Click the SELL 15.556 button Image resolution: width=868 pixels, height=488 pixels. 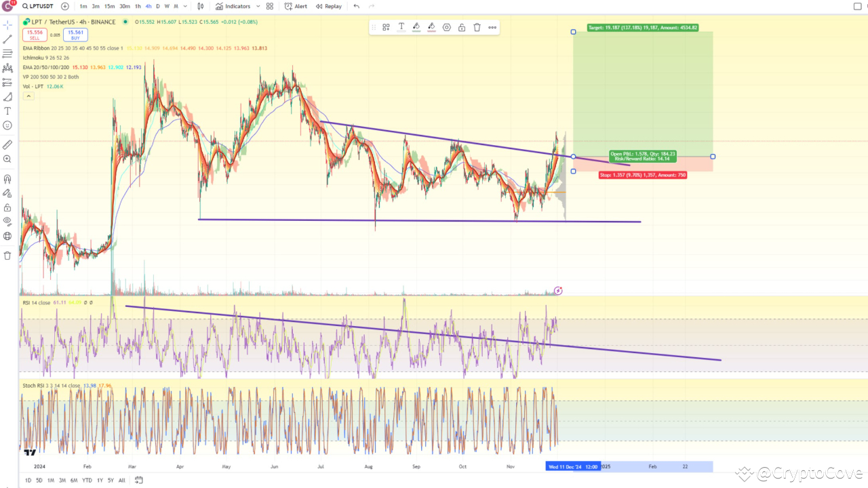click(x=35, y=34)
